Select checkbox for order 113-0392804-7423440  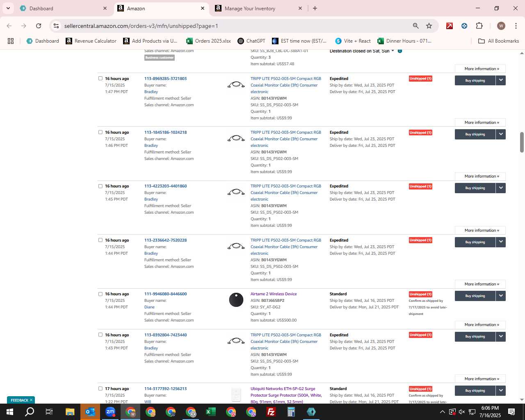[x=100, y=335]
